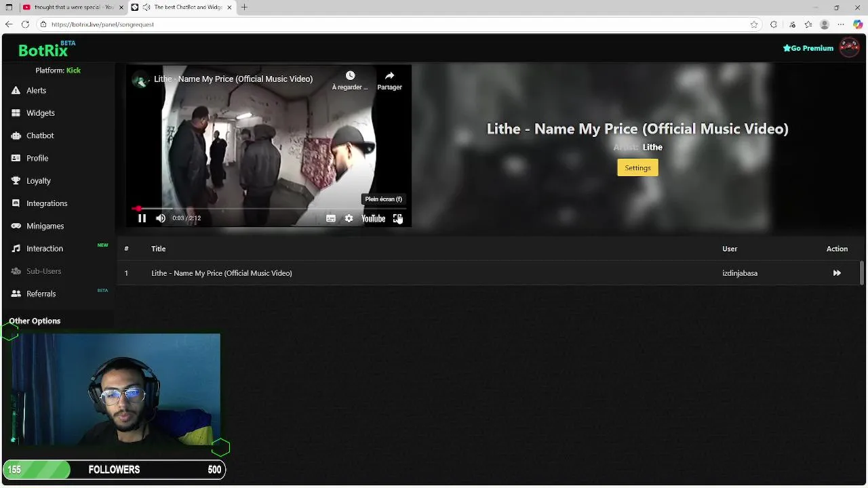Screen dimensions: 868x488
Task: Click the user izdinjabasa in queue
Action: coord(740,273)
